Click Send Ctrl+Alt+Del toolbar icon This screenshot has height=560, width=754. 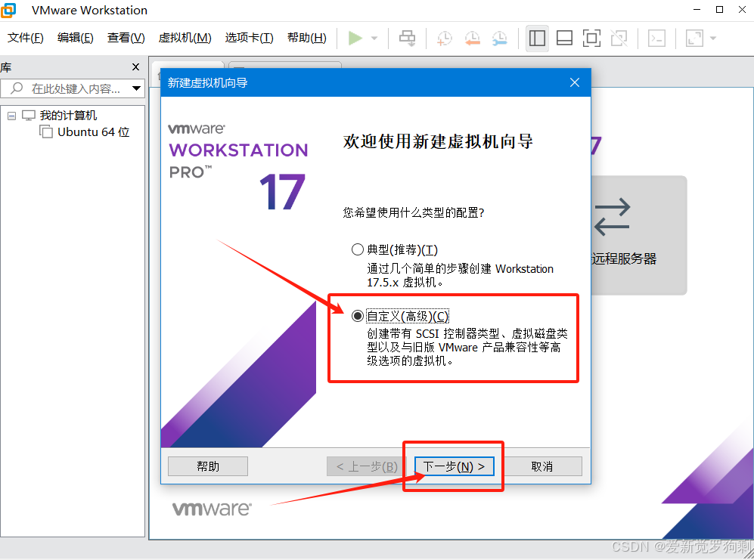[408, 38]
